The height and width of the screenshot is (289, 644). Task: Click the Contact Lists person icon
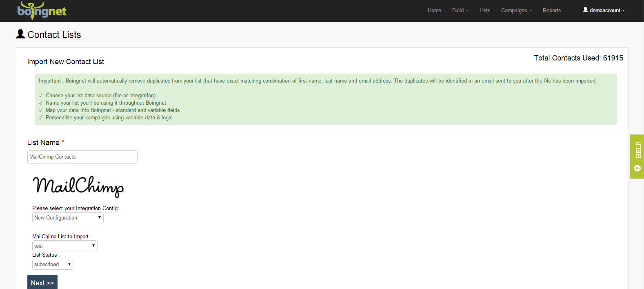(x=20, y=34)
